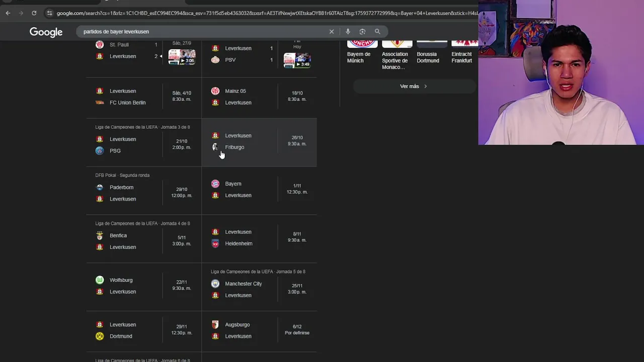Click the '25/11 3:00 p. m.' kickoff time
The width and height of the screenshot is (644, 362).
(297, 289)
